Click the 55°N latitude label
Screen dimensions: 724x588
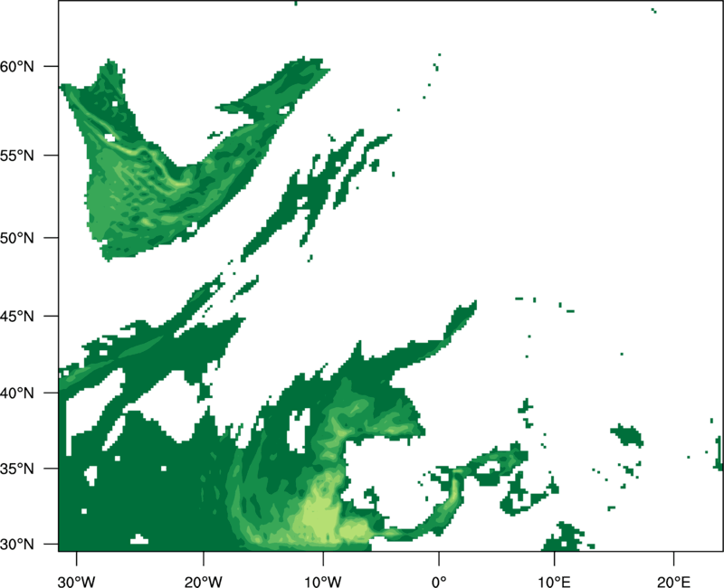(x=16, y=156)
